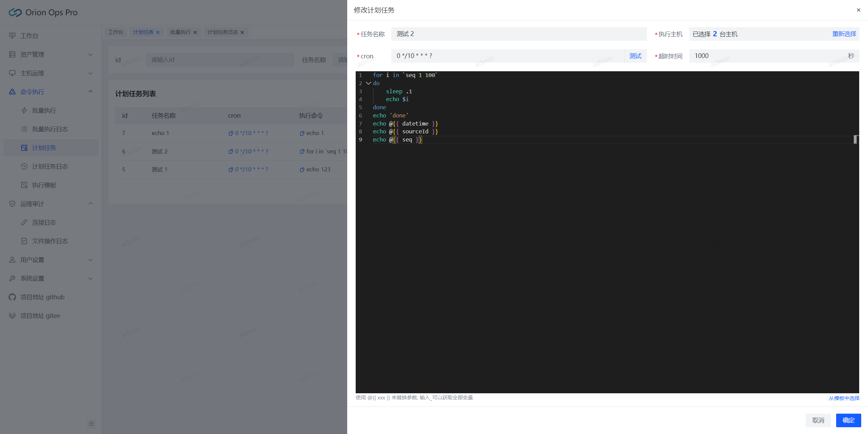Screen dimensions: 868x434
Task: Click the 执行模板 sidebar icon item
Action: pyautogui.click(x=24, y=185)
